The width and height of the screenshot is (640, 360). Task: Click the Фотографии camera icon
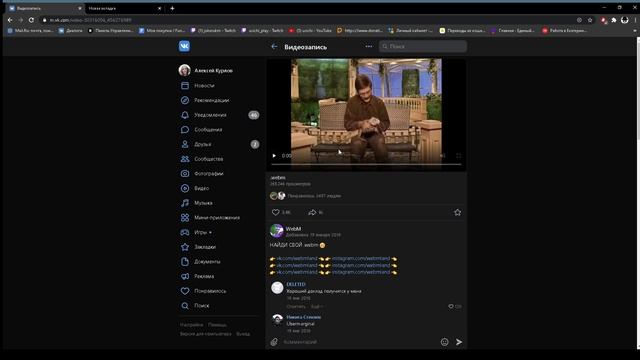[x=185, y=174]
